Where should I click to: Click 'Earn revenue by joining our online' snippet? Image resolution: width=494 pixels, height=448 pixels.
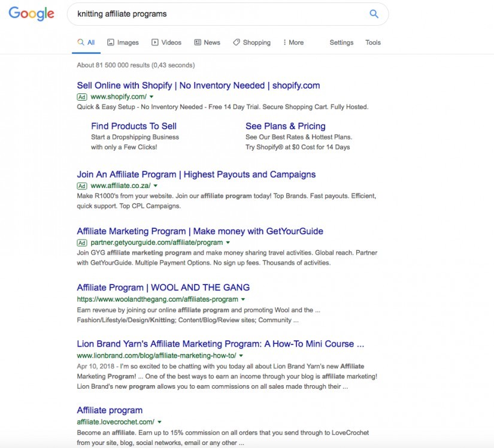point(198,315)
